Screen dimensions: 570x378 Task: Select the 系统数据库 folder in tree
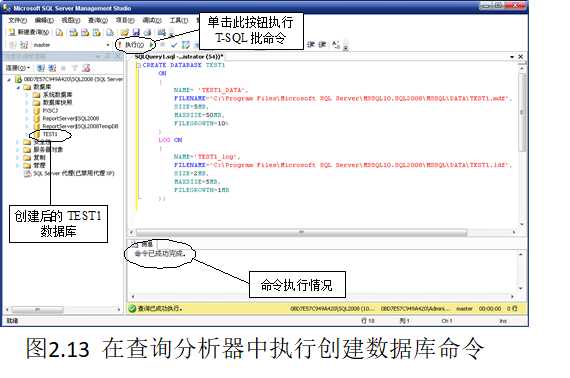[57, 95]
